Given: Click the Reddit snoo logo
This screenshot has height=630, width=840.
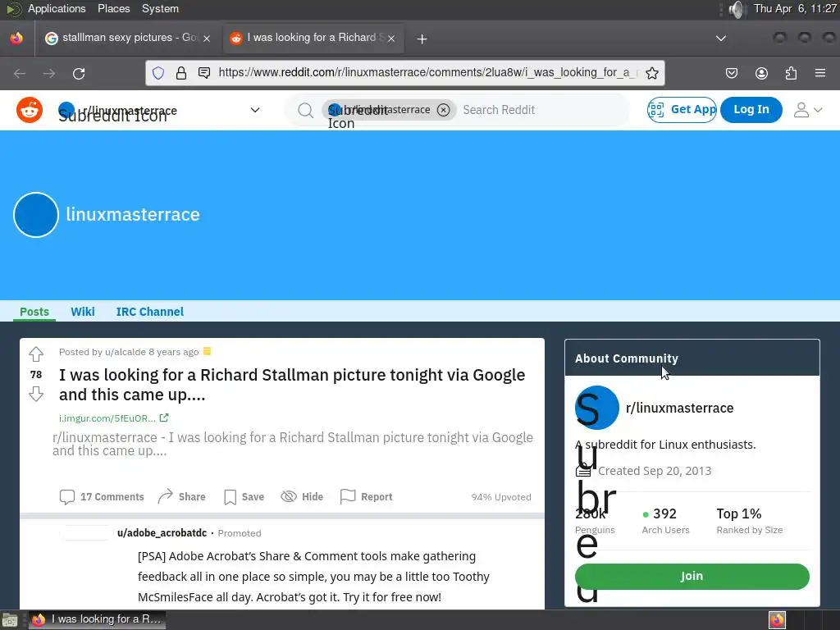Looking at the screenshot, I should pos(30,110).
